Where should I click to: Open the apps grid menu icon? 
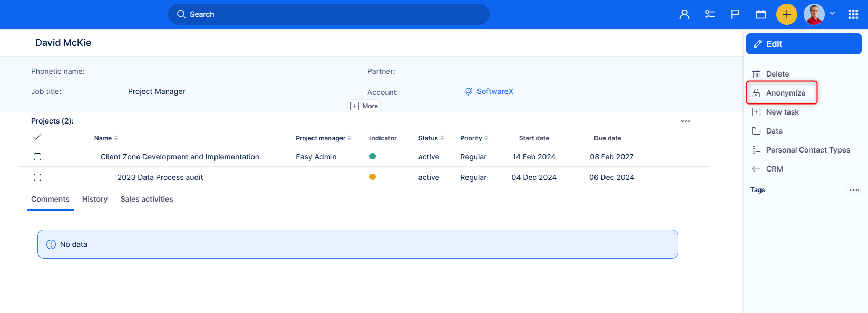[x=853, y=14]
